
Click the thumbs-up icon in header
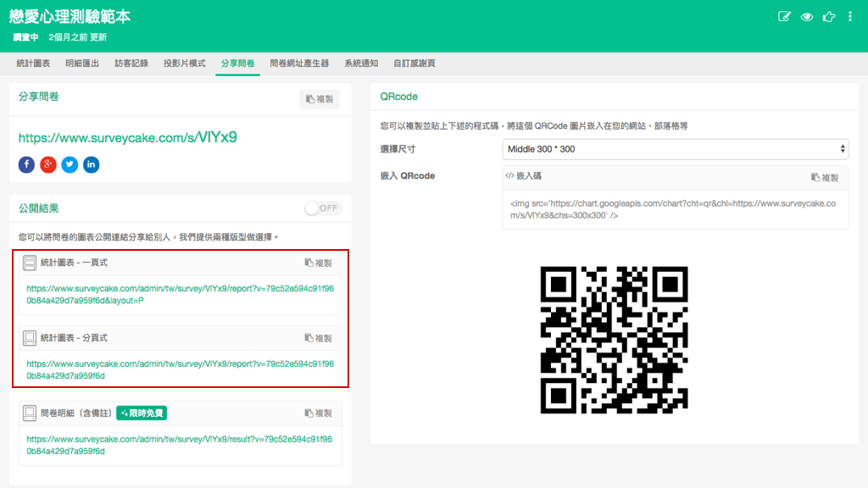(828, 17)
